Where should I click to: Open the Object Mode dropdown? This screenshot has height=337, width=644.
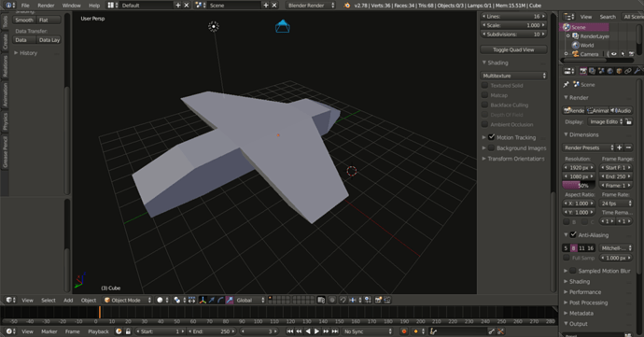click(x=128, y=300)
